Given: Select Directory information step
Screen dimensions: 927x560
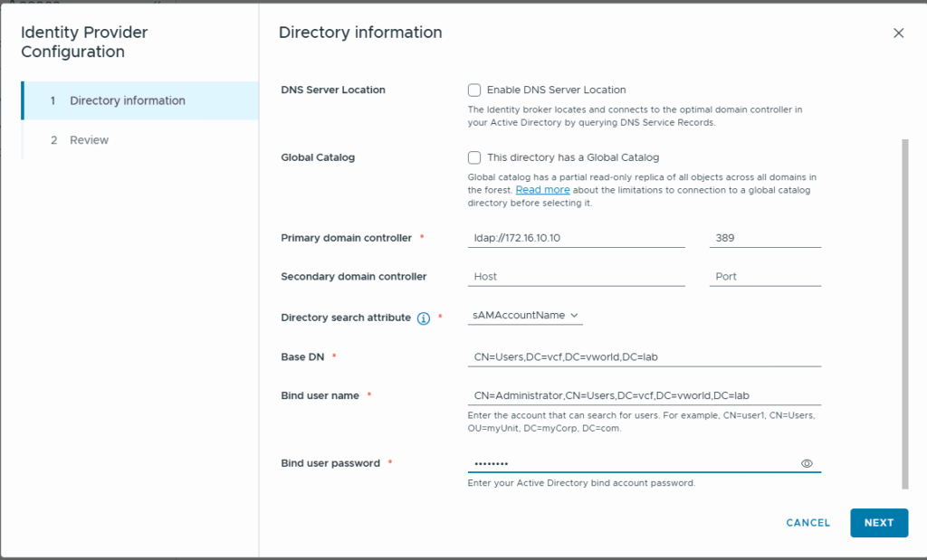Looking at the screenshot, I should click(x=127, y=100).
